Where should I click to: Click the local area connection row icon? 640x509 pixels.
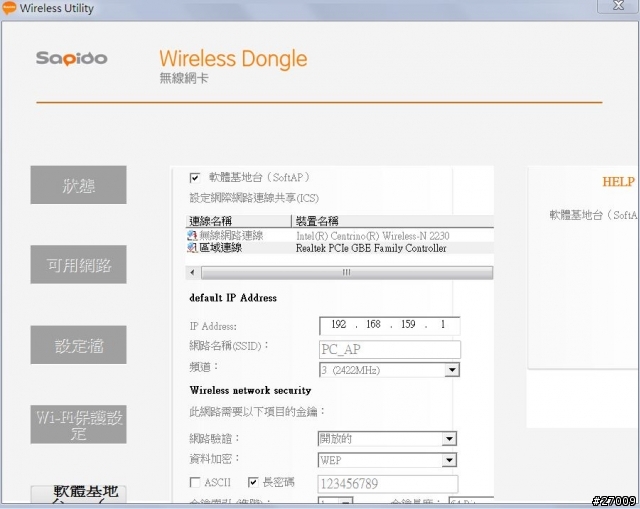point(192,248)
